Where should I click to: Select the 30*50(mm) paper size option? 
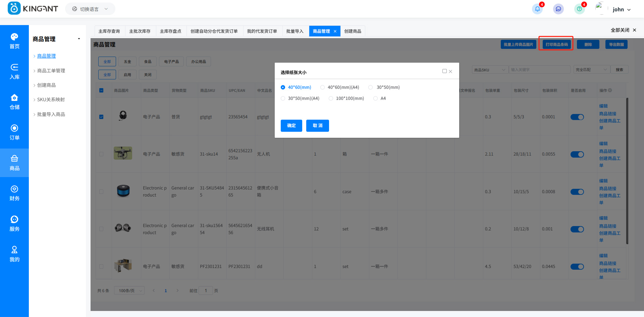371,87
